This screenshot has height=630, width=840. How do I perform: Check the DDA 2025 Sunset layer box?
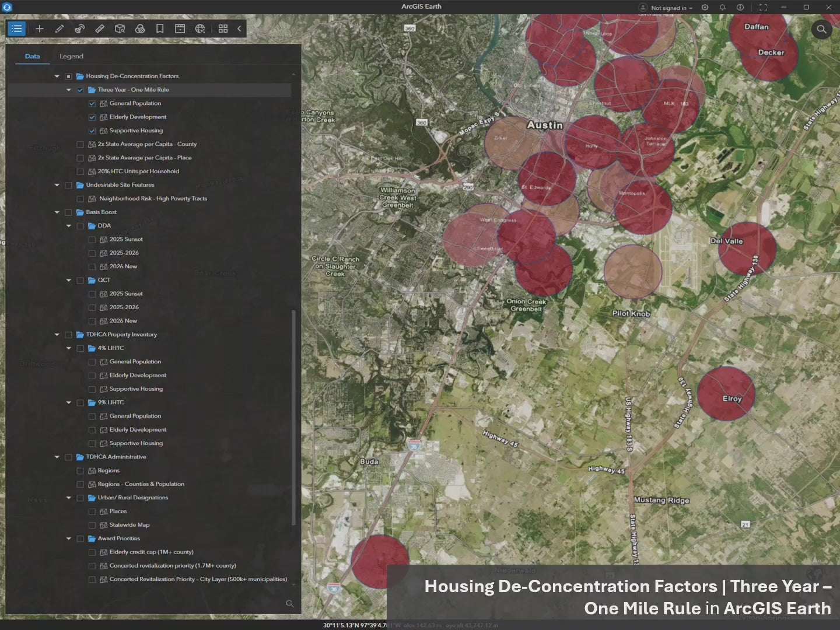pos(92,240)
